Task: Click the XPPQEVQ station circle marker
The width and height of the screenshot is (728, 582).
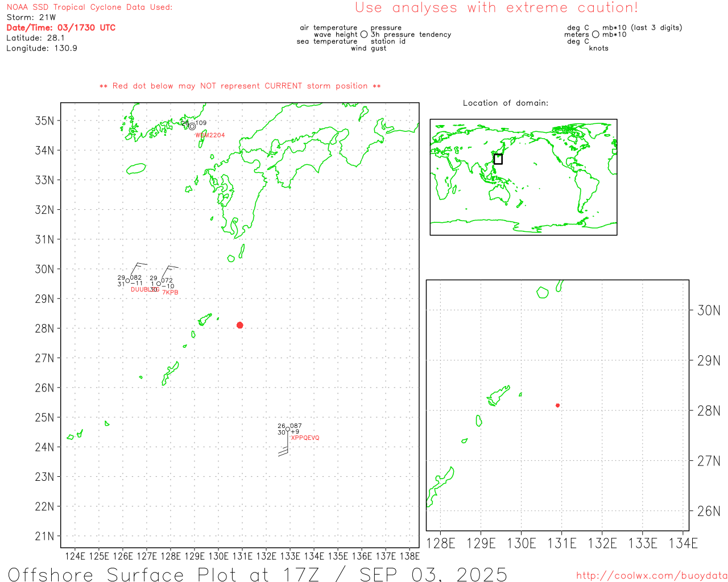Action: tap(288, 430)
